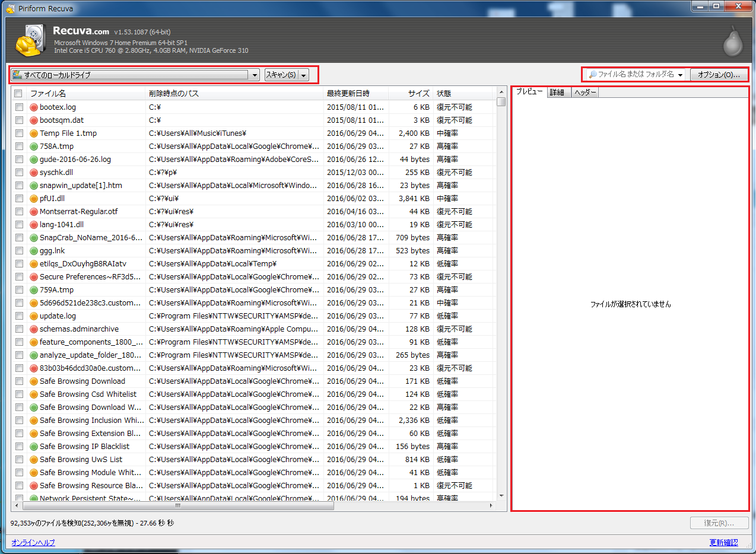Click the red status icon for bootex.log
Screen dimensions: 756x554
coord(34,107)
